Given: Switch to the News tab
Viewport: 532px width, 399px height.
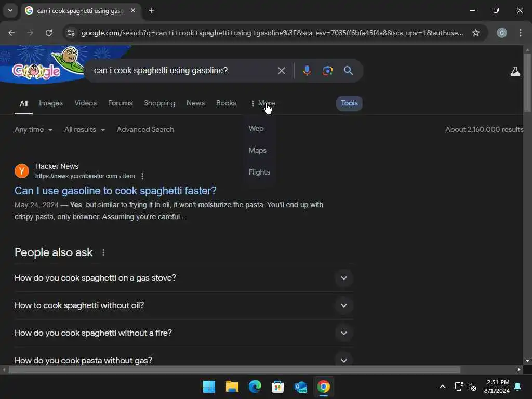Looking at the screenshot, I should click(x=195, y=103).
